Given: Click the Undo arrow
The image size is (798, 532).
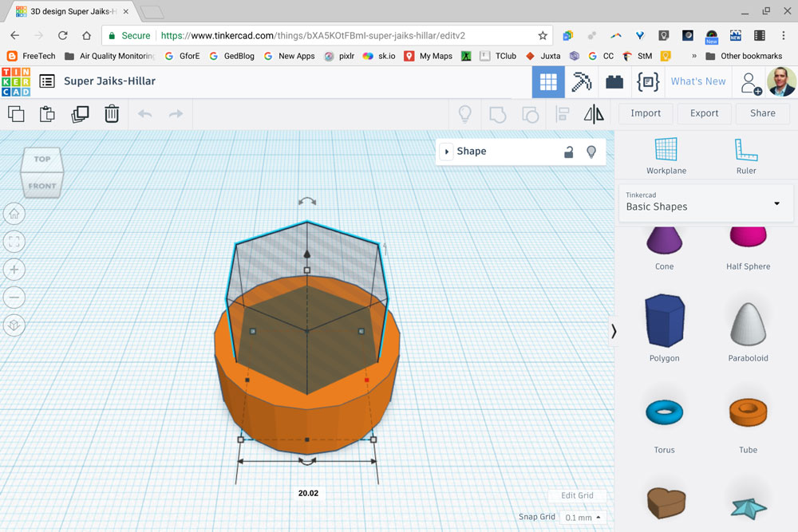Looking at the screenshot, I should coord(145,114).
